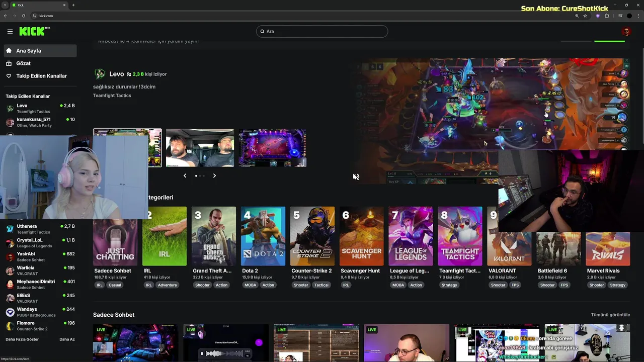Open Flomore channel in sidebar
The image size is (644, 362).
point(40,326)
